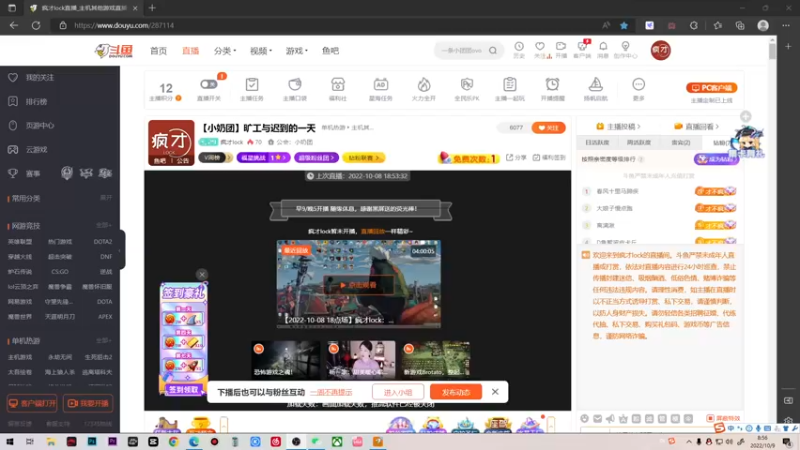This screenshot has width=800, height=450.
Task: Open the 鱼吧 nav item
Action: (330, 51)
